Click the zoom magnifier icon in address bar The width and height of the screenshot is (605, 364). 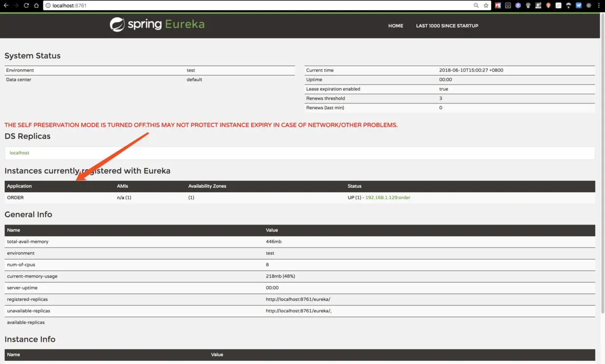[x=476, y=5]
